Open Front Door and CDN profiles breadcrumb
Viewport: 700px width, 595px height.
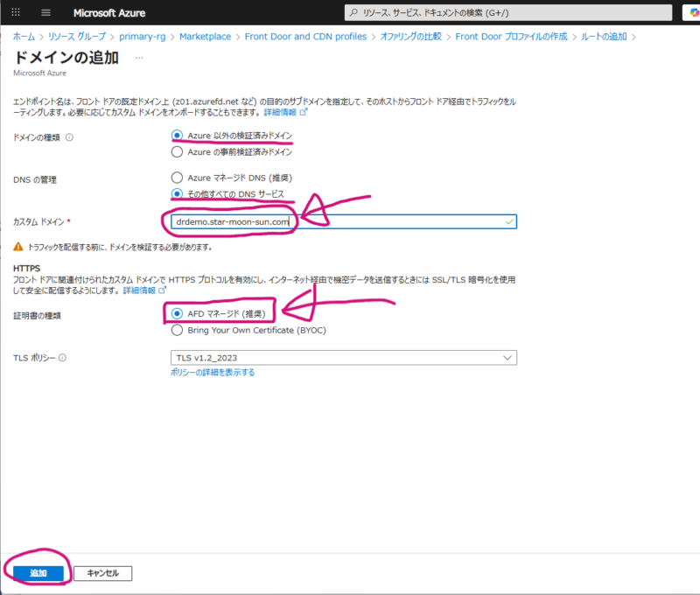pyautogui.click(x=305, y=37)
